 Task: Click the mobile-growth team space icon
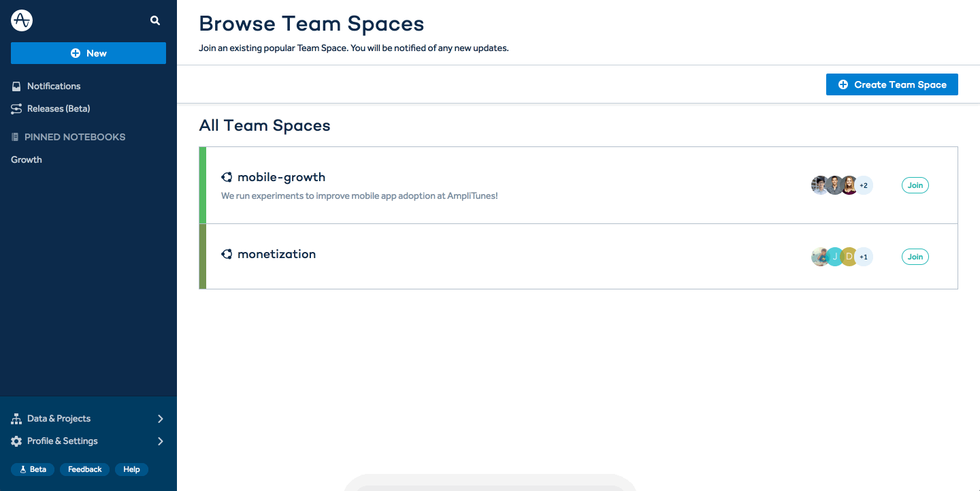[227, 177]
